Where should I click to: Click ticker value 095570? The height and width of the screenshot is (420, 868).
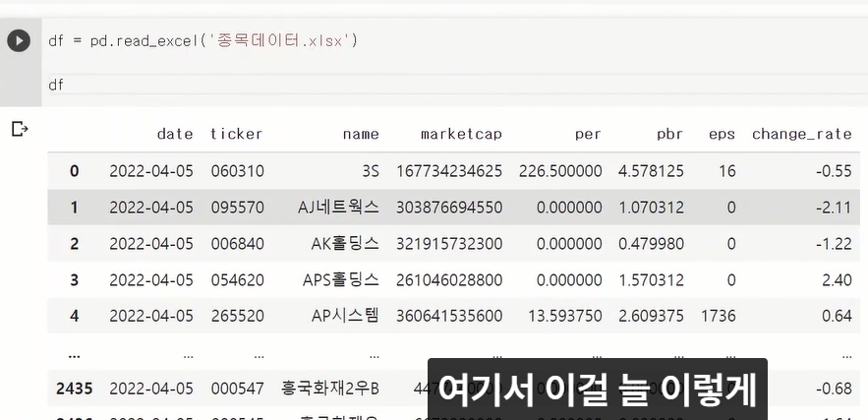tap(237, 208)
